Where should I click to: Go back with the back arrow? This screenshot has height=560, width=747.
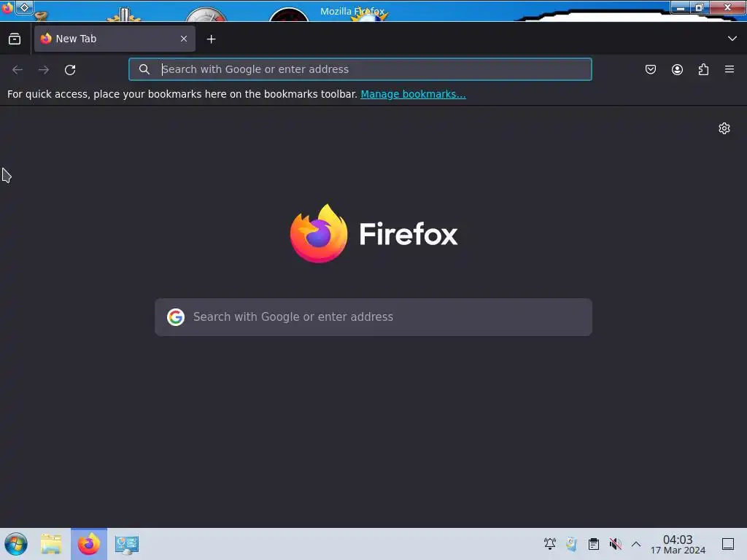click(x=18, y=69)
